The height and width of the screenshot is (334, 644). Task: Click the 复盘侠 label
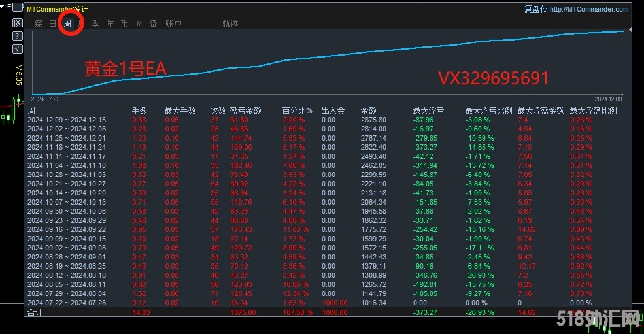click(535, 9)
